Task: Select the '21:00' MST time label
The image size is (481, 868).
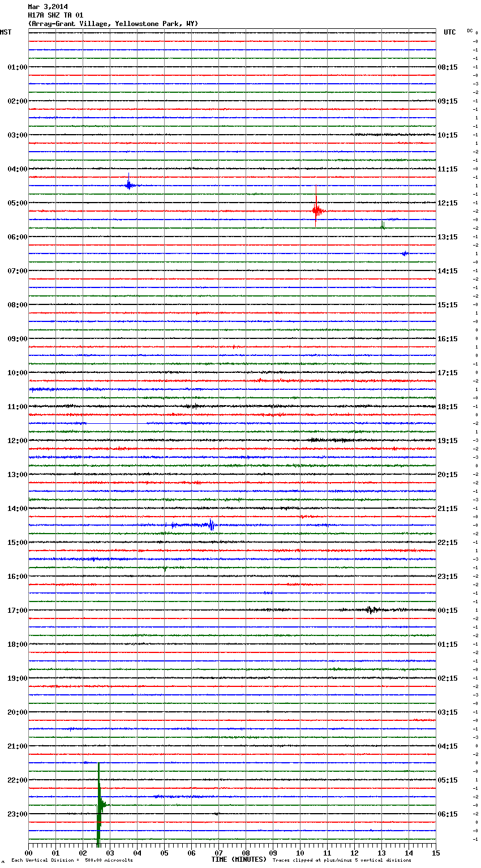Action: [17, 746]
